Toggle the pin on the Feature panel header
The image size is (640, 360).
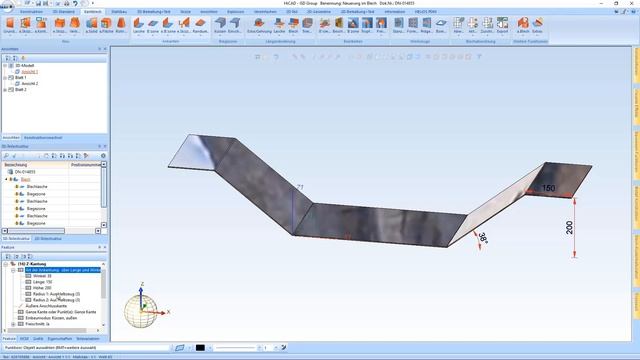[x=99, y=247]
